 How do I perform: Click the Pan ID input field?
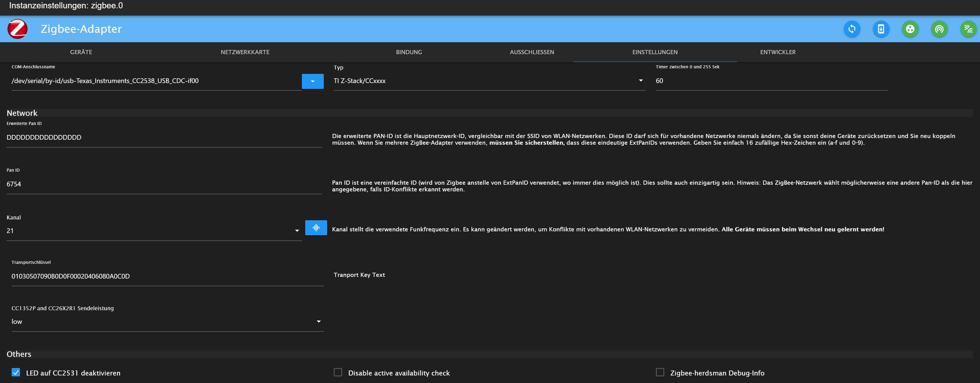[x=164, y=184]
